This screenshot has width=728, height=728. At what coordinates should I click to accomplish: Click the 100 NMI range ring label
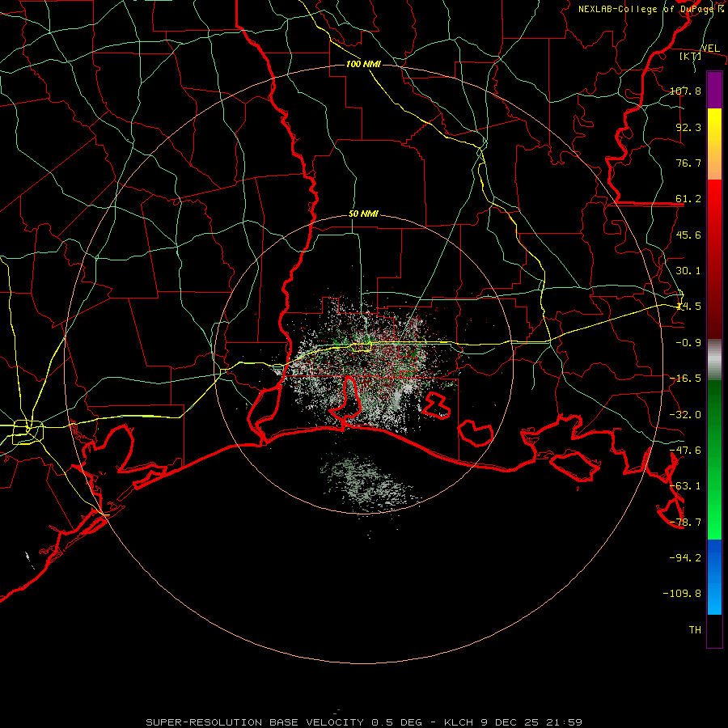coord(363,64)
